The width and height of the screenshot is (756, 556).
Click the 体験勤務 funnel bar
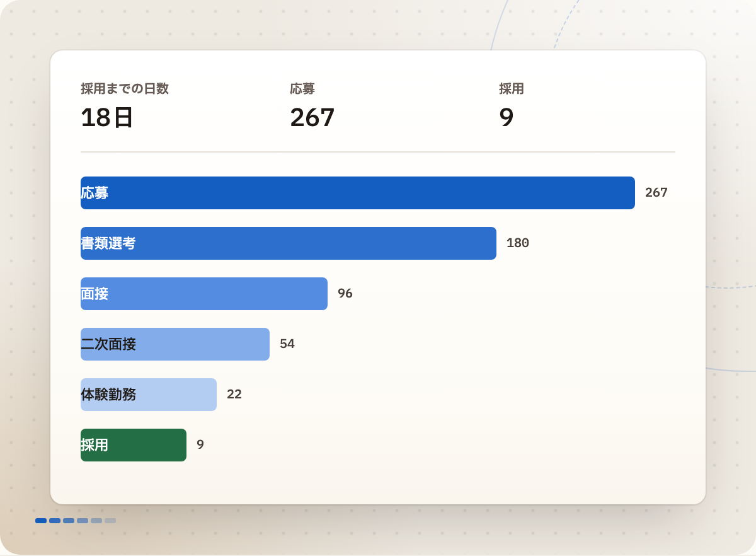tap(149, 395)
